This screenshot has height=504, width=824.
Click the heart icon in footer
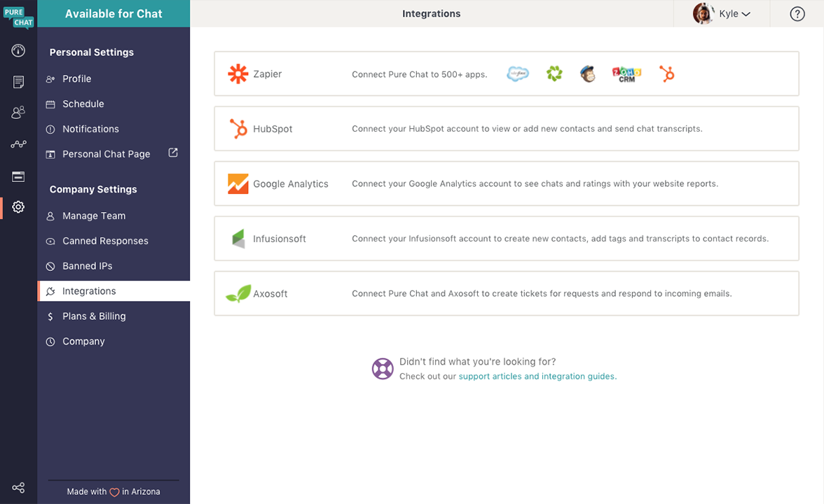tap(114, 492)
